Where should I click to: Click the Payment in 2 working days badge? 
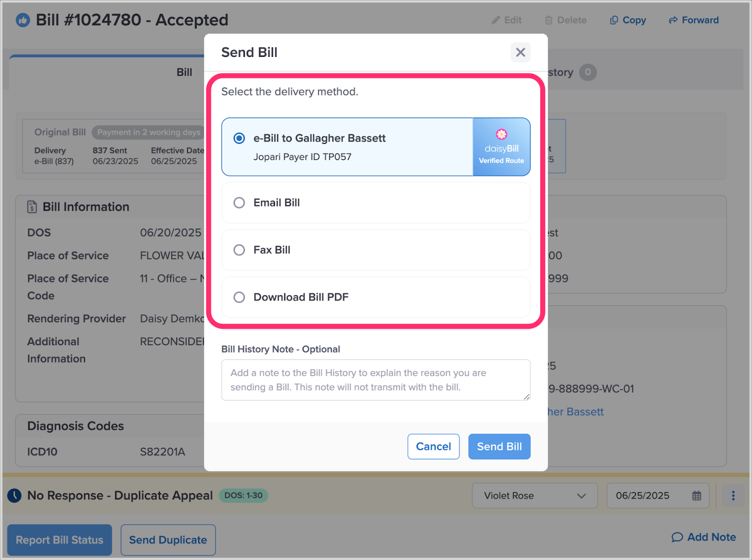(149, 132)
